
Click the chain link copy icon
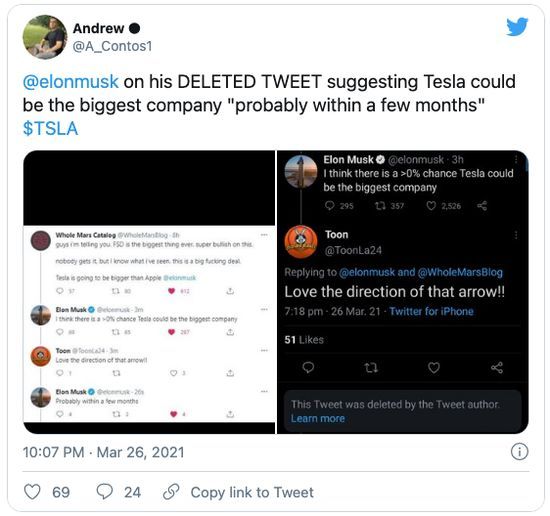tap(171, 492)
